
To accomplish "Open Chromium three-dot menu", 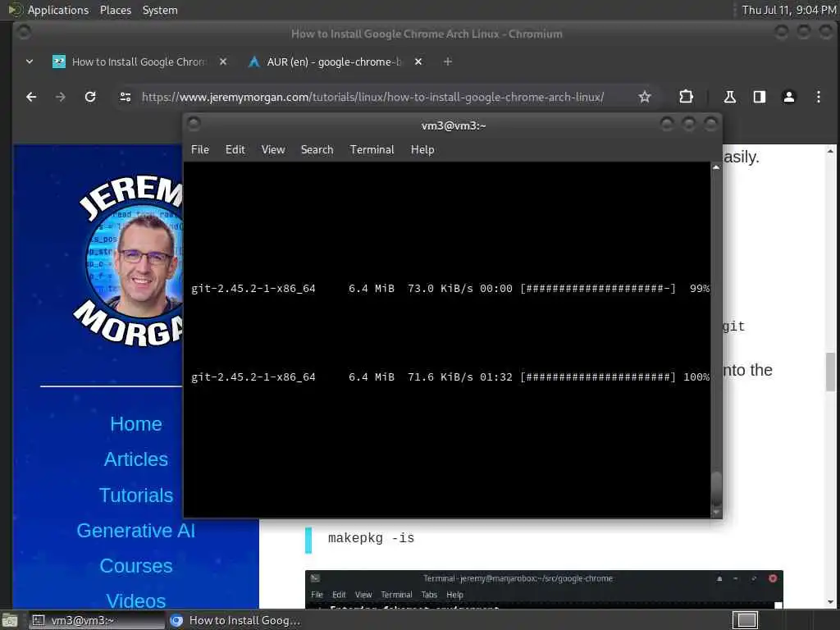I will point(818,97).
